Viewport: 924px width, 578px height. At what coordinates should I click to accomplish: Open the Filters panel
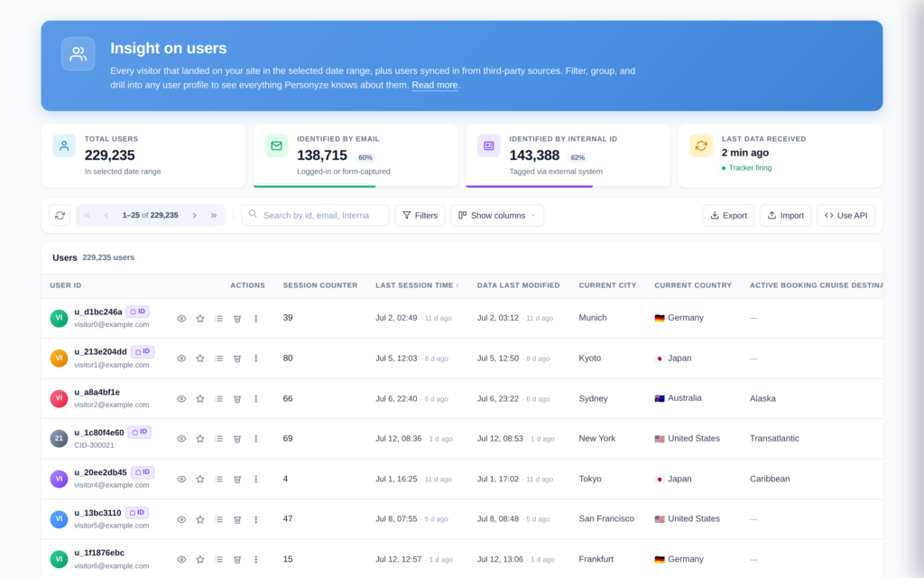[x=420, y=215]
